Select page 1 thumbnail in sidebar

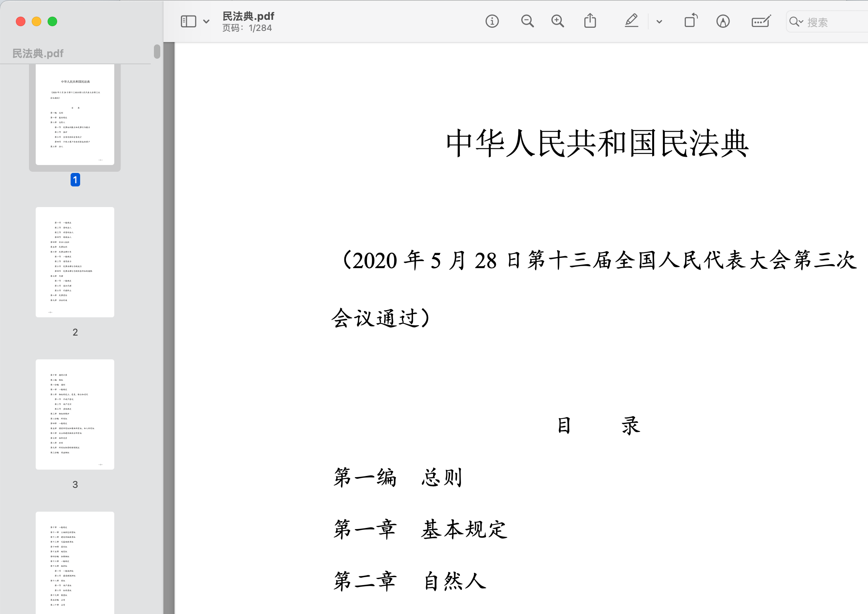75,115
